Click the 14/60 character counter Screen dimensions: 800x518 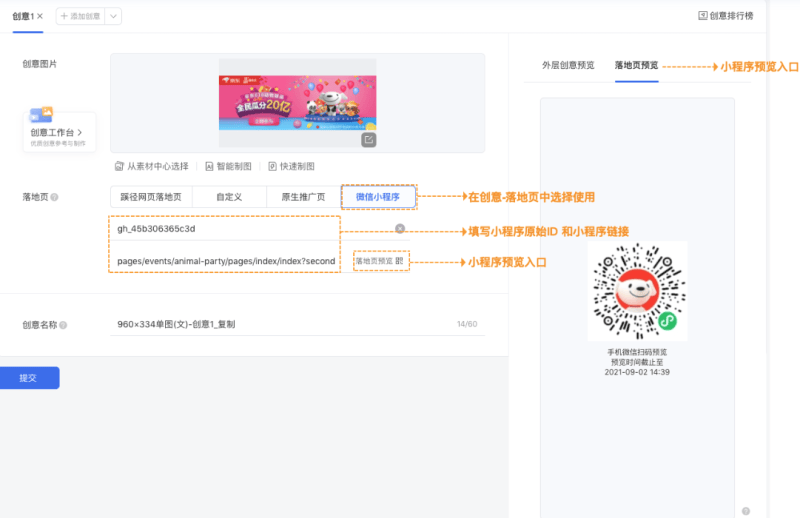[x=467, y=324]
